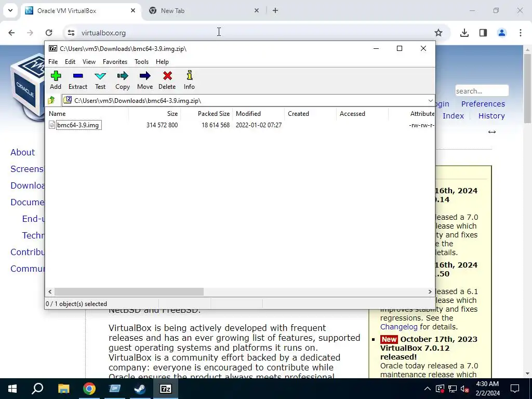Open the Chrome profile icon
The width and height of the screenshot is (532, 399).
point(501,33)
